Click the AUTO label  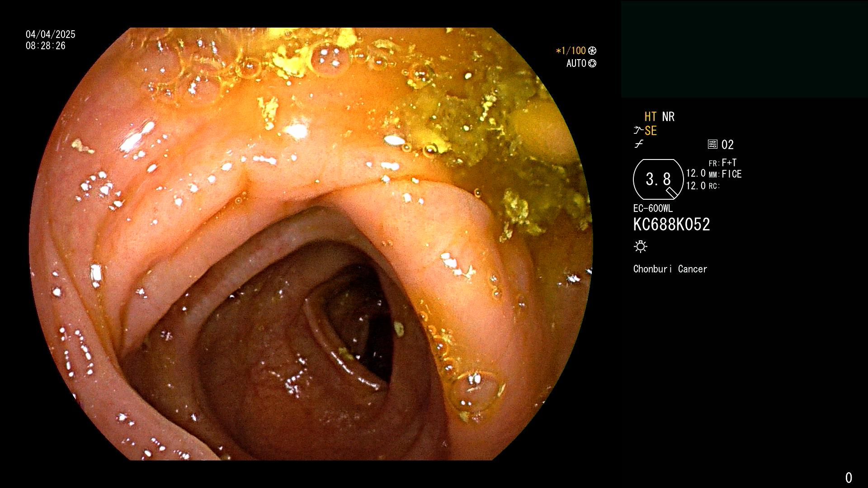[576, 63]
